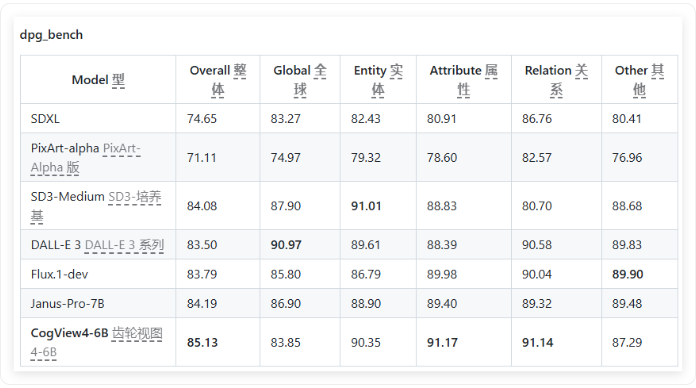Click the Model column header

[98, 80]
